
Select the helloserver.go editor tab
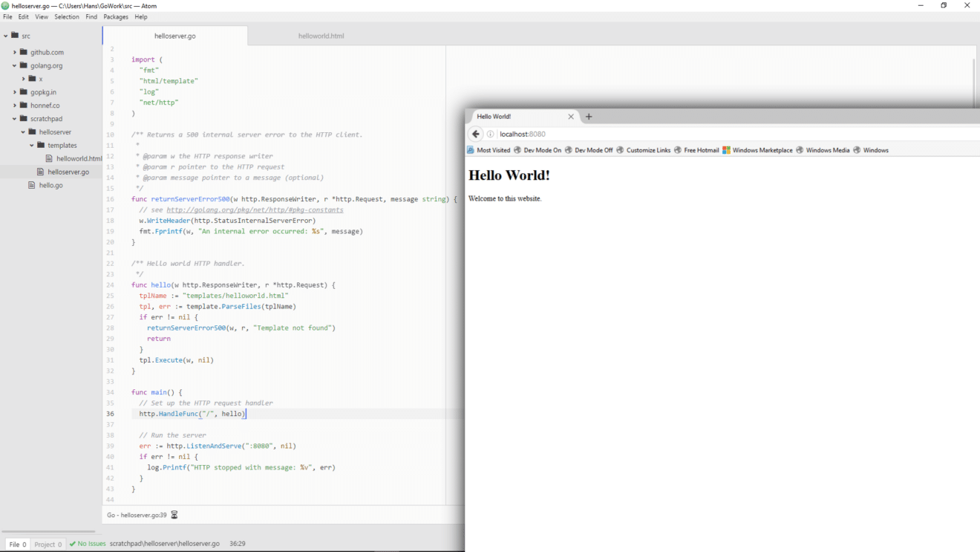tap(175, 36)
